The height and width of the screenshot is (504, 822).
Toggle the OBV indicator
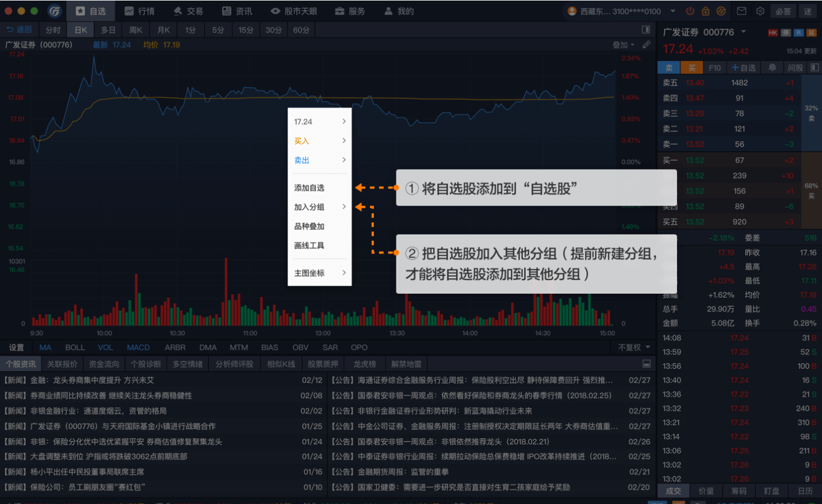[300, 347]
